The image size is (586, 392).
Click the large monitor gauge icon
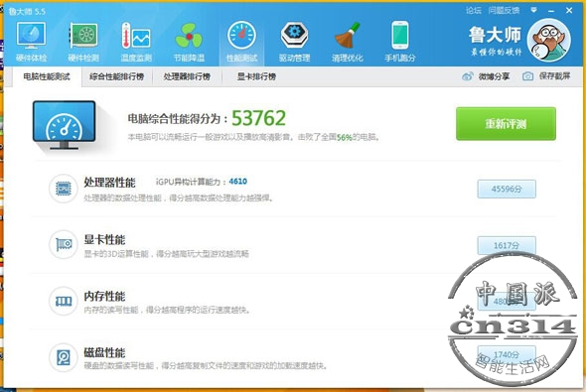pyautogui.click(x=64, y=125)
